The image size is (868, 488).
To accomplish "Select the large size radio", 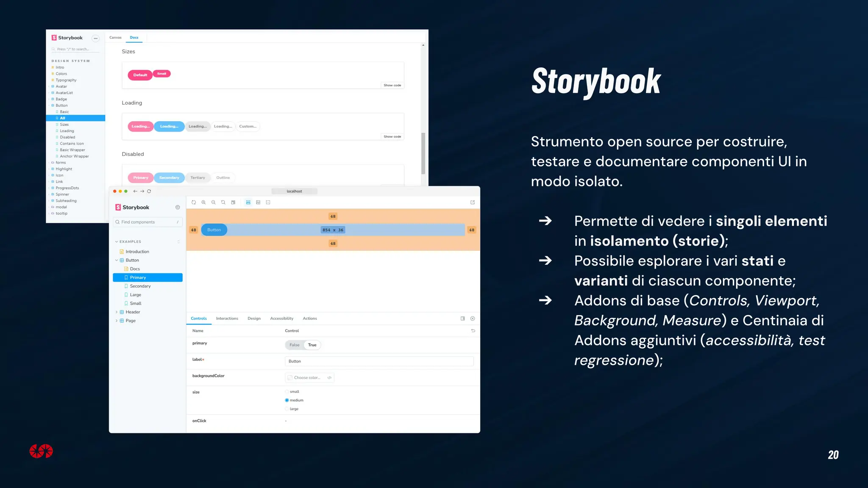I will tap(287, 409).
